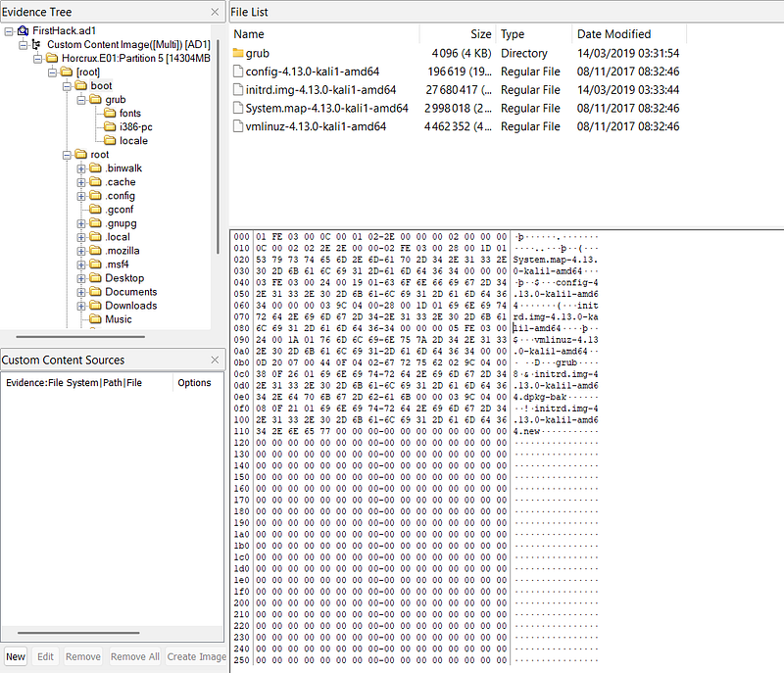Select the vmlinuz-4.13.0-kali1-amd64 file icon

[238, 126]
